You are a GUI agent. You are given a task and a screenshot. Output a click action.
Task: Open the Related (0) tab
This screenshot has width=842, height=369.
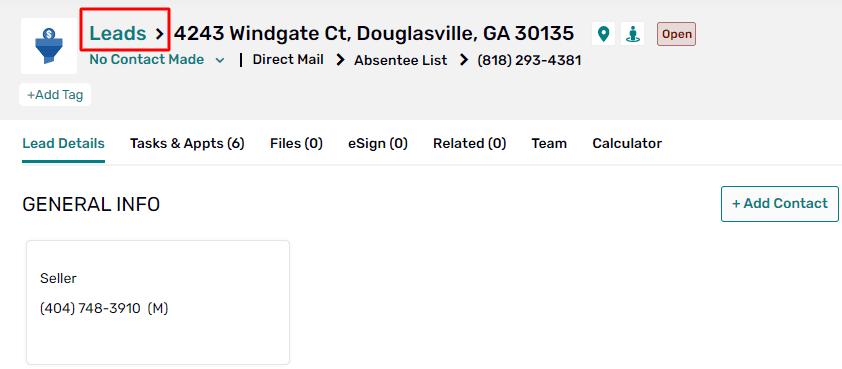(470, 143)
